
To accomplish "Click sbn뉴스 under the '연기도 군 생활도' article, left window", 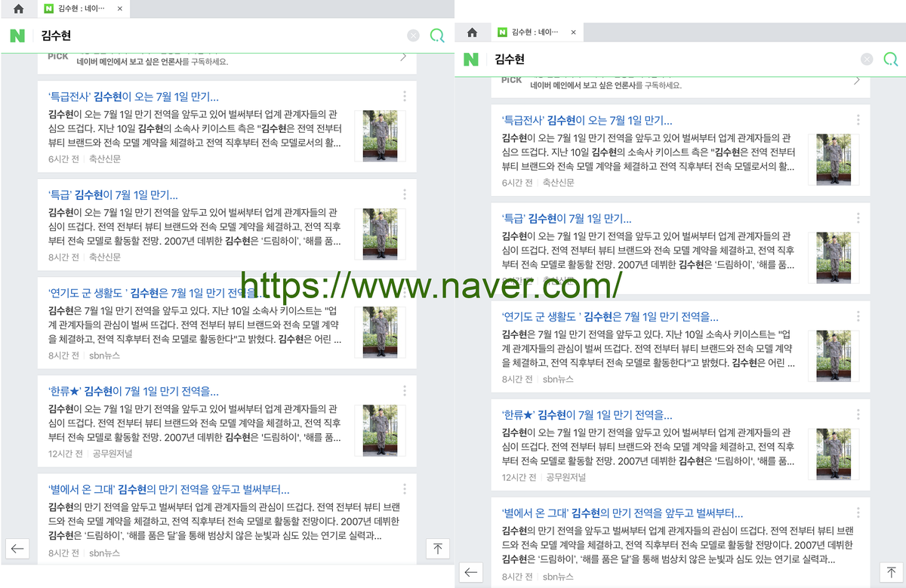I will point(104,356).
